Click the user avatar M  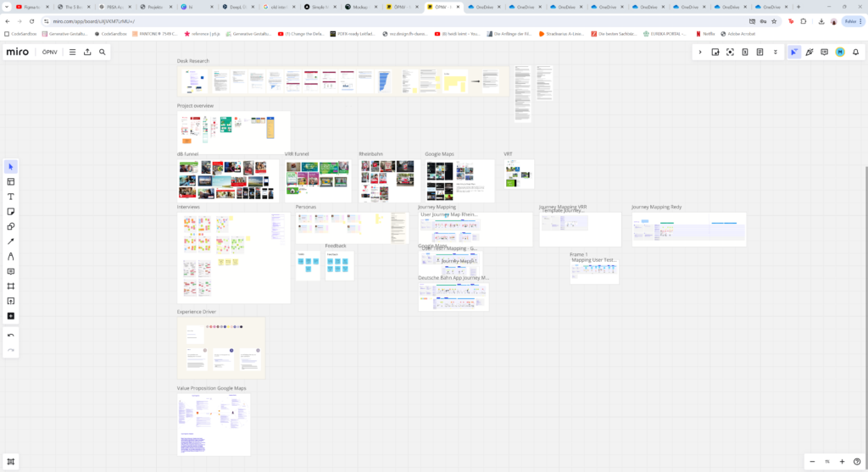(x=840, y=52)
